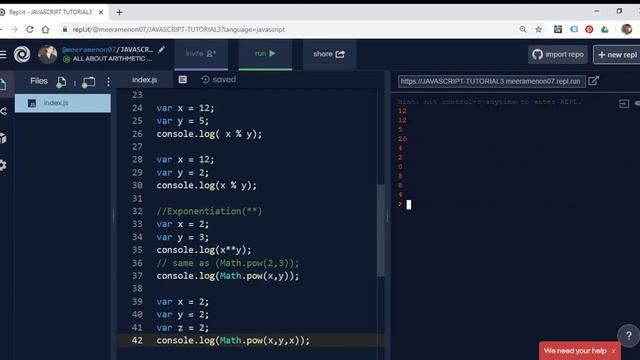Close the Repl.it browser tab
The height and width of the screenshot is (360, 640).
tap(101, 12)
